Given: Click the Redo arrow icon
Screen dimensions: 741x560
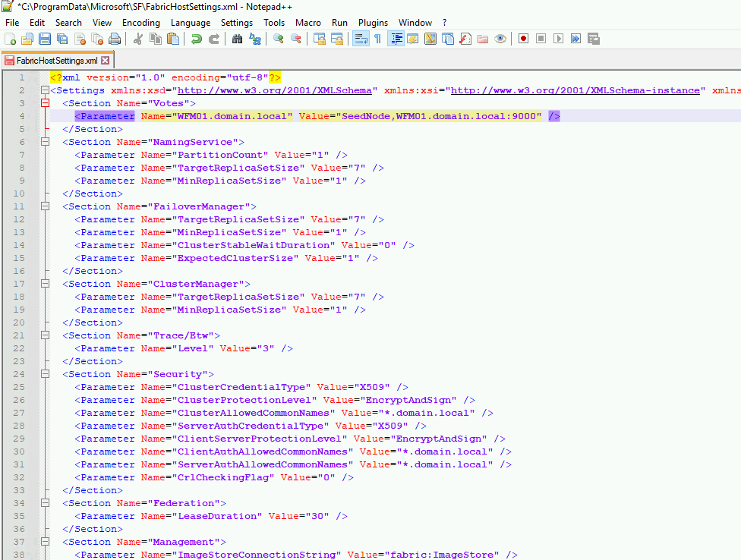Looking at the screenshot, I should tap(214, 39).
